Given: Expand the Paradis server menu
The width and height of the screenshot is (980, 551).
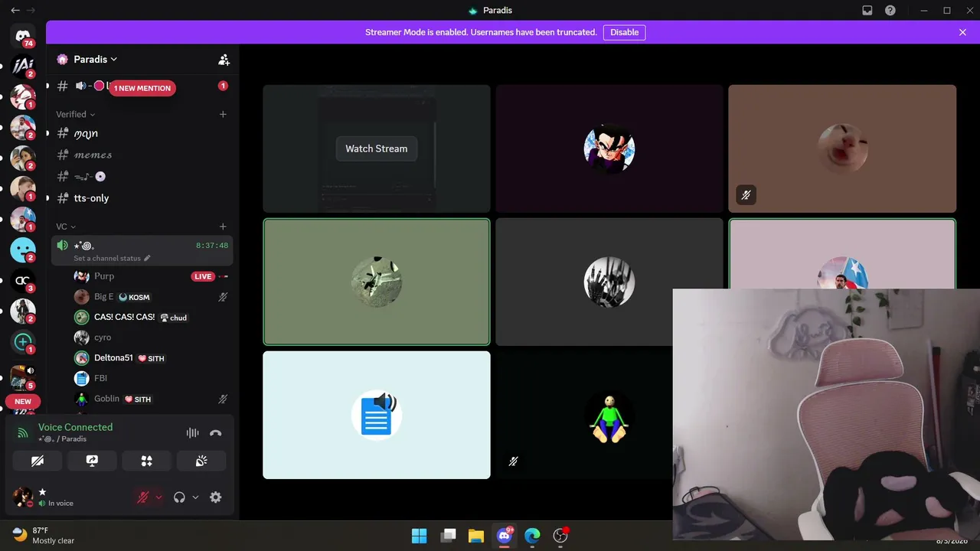Looking at the screenshot, I should tap(96, 59).
